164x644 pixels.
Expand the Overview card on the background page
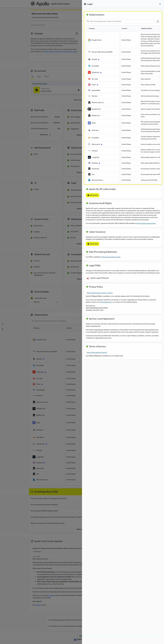pos(77,34)
